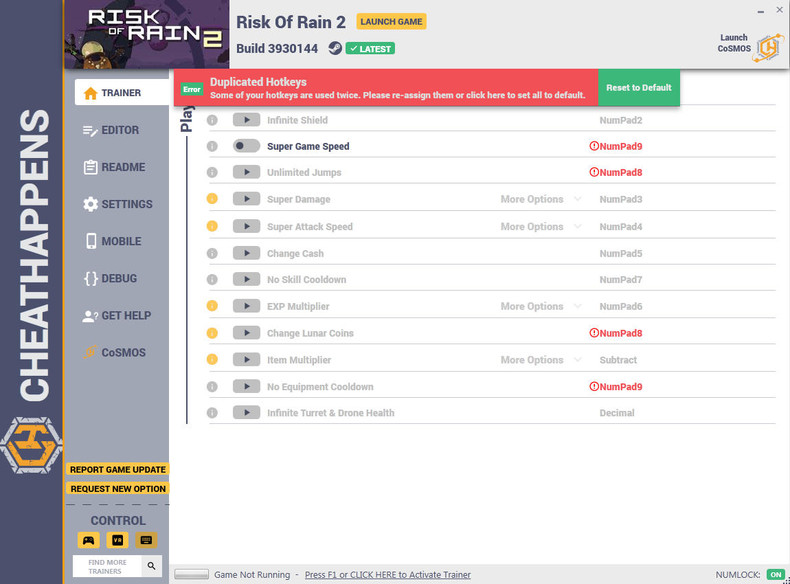Activate the No Skill Cooldown cheat button
Image resolution: width=790 pixels, height=584 pixels.
click(x=246, y=279)
